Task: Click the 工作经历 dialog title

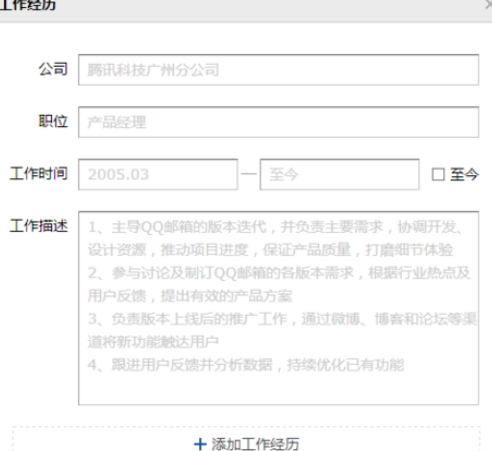Action: [28, 5]
